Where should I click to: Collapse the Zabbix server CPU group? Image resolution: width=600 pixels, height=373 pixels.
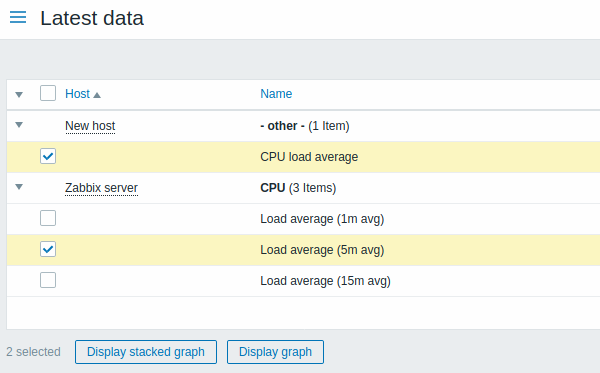19,187
